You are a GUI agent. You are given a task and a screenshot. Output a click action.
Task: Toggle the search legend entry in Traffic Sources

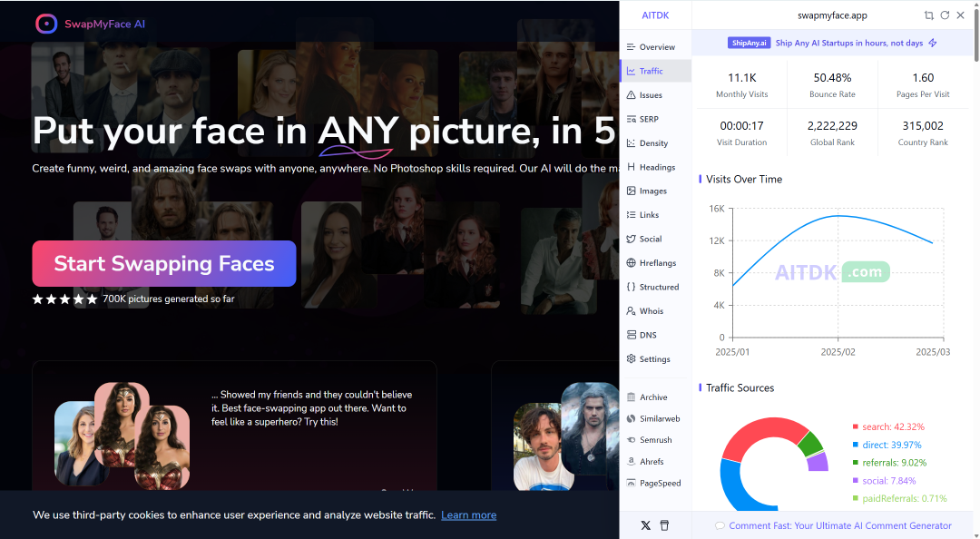point(888,426)
